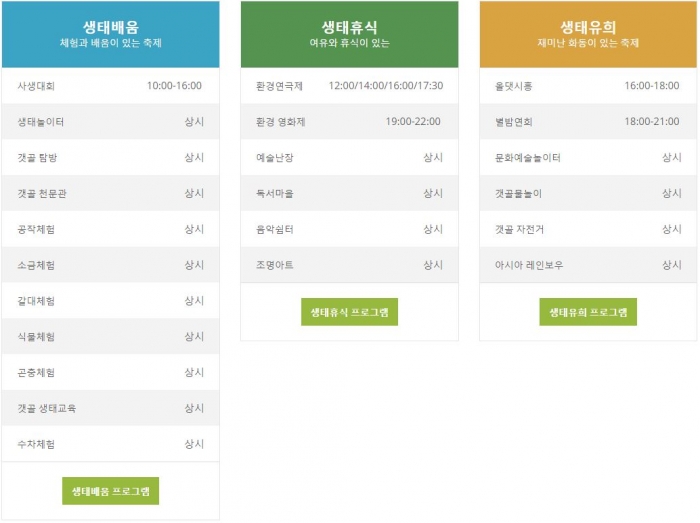This screenshot has height=523, width=700.
Task: Select the 갯골 자전거 entry
Action: [588, 229]
